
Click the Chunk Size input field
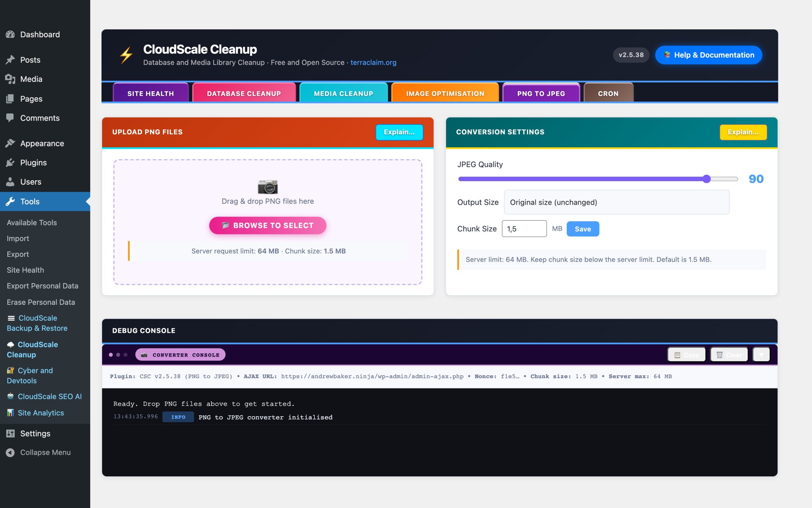(524, 229)
